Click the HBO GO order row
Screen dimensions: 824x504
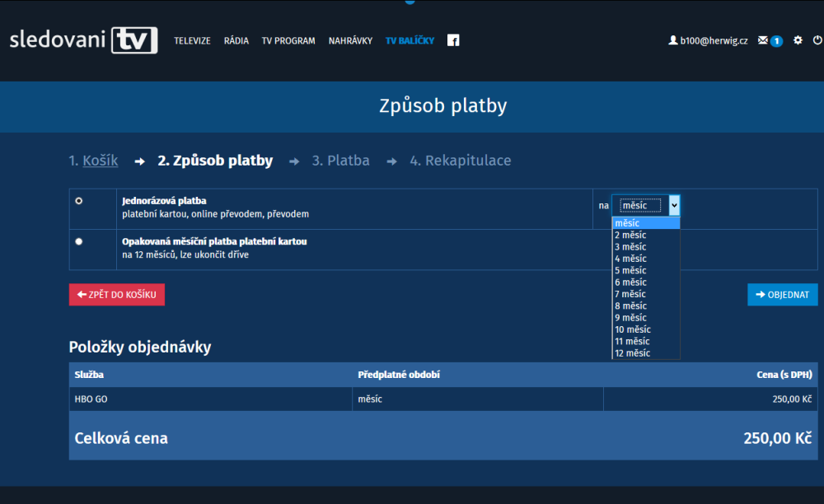(x=211, y=399)
